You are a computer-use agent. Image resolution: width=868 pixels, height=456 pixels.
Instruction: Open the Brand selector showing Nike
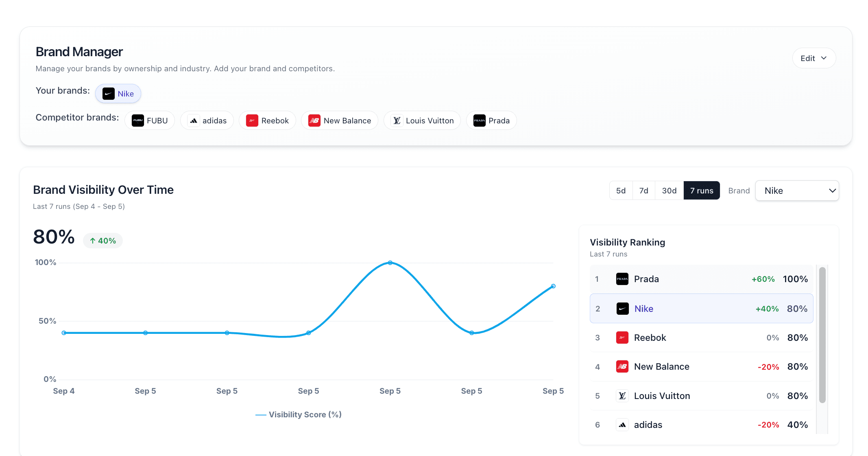[797, 191]
